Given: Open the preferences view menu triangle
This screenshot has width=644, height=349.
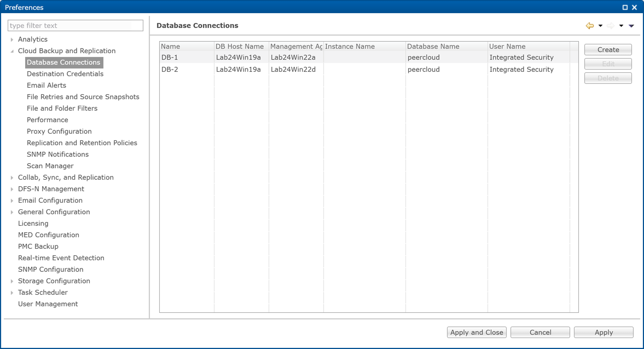Looking at the screenshot, I should 631,26.
